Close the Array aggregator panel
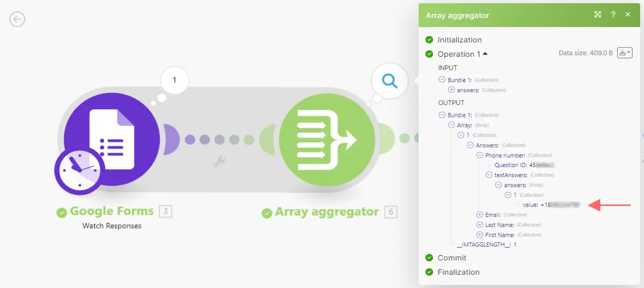Screen dimensions: 644x288 tap(628, 15)
